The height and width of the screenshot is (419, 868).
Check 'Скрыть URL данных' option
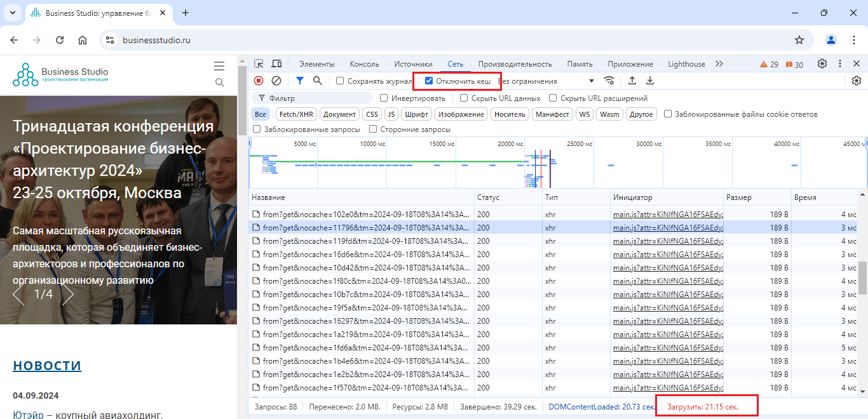coord(464,98)
